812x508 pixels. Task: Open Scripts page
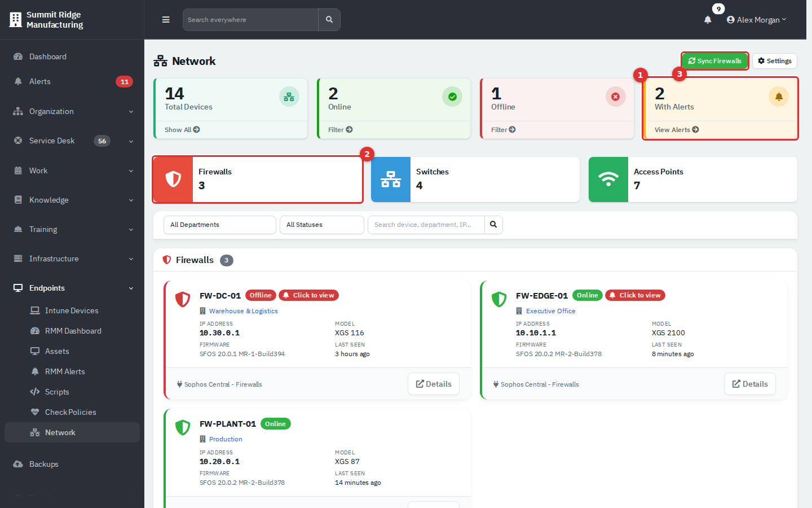point(72,392)
